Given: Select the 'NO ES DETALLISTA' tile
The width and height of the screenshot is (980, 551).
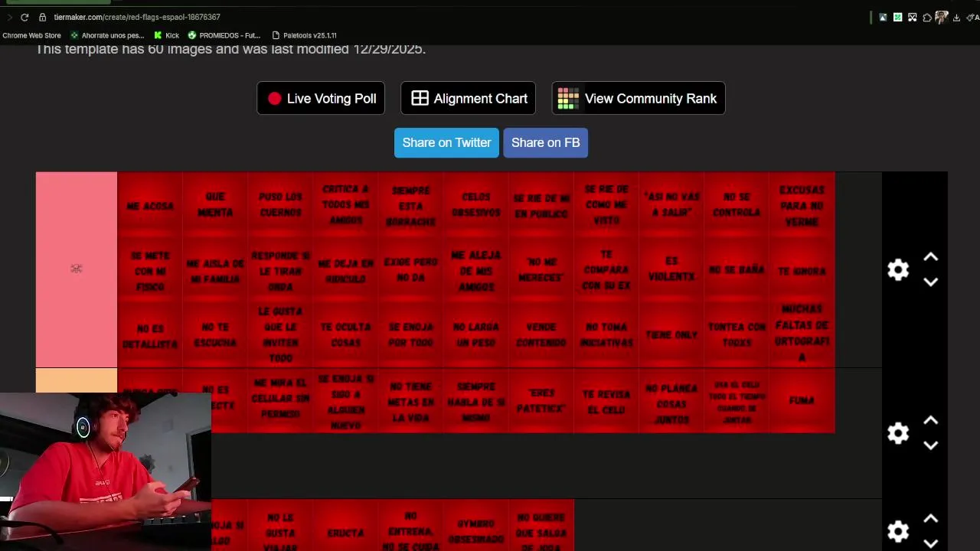Looking at the screenshot, I should (150, 335).
